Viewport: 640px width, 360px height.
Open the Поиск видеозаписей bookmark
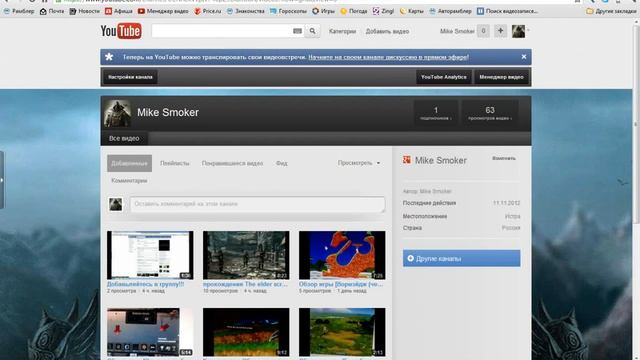[507, 11]
